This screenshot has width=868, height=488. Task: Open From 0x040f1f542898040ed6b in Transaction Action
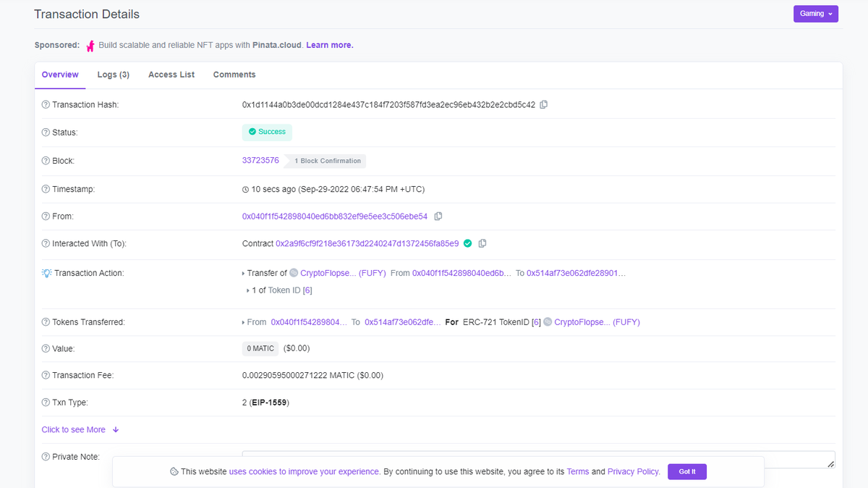click(x=461, y=273)
